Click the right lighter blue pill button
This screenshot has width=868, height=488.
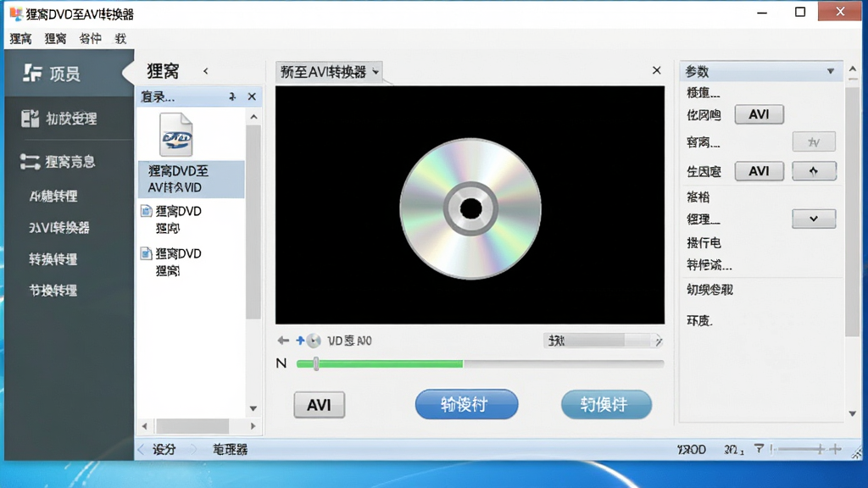[x=607, y=404]
